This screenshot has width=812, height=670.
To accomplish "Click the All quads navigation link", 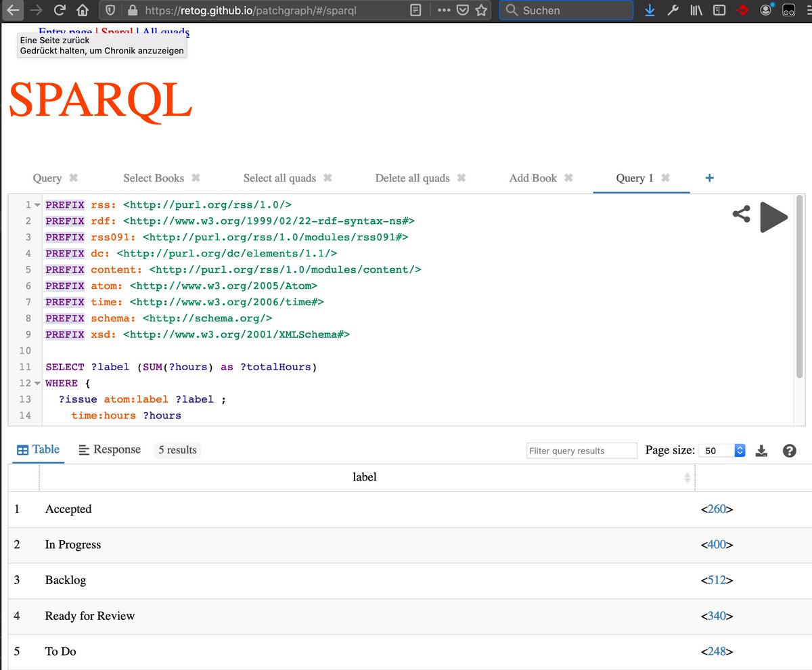I will click(x=166, y=32).
